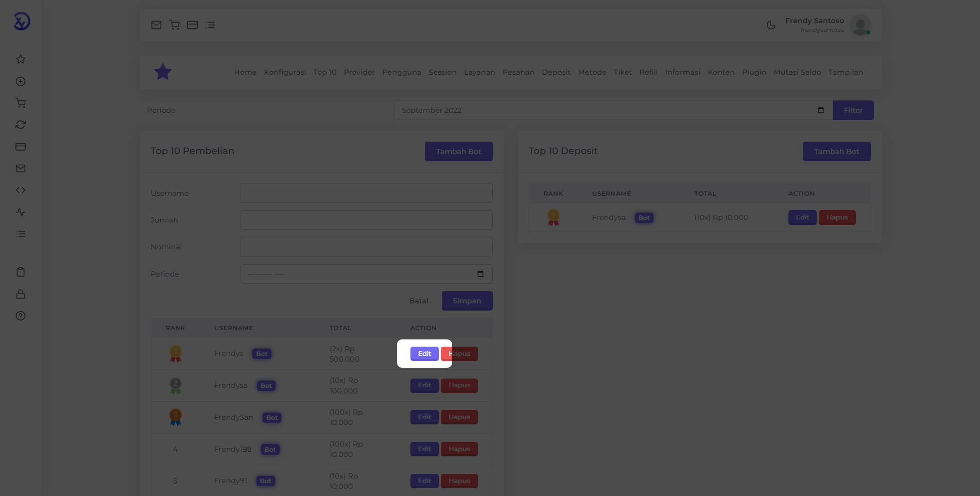980x496 pixels.
Task: Click the code brackets icon in the sidebar
Action: click(x=21, y=190)
